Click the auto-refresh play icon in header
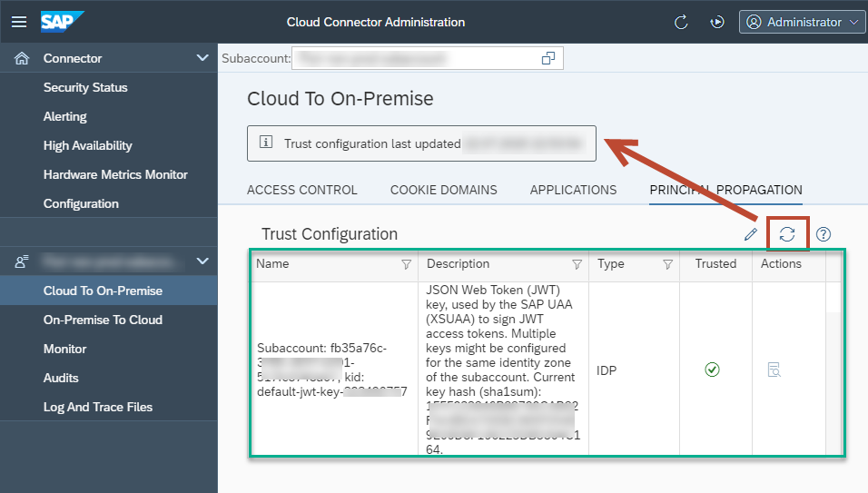The width and height of the screenshot is (868, 493). coord(717,22)
